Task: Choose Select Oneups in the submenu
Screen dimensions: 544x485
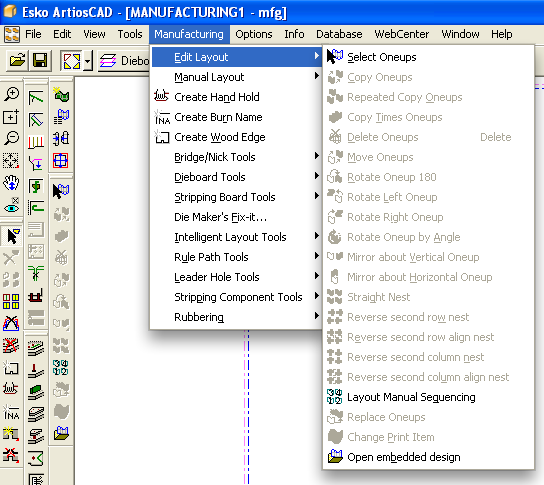Action: 428,57
